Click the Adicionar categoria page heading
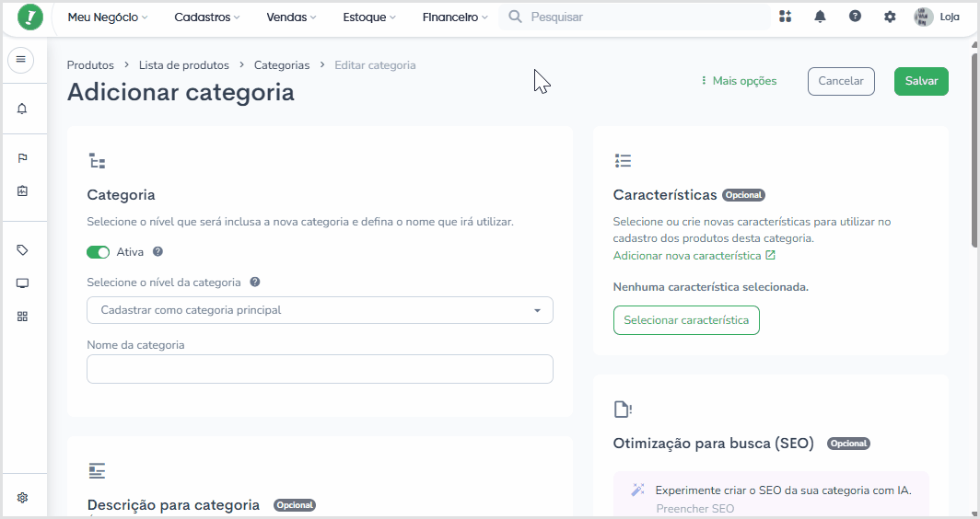Viewport: 980px width, 519px height. 181,92
